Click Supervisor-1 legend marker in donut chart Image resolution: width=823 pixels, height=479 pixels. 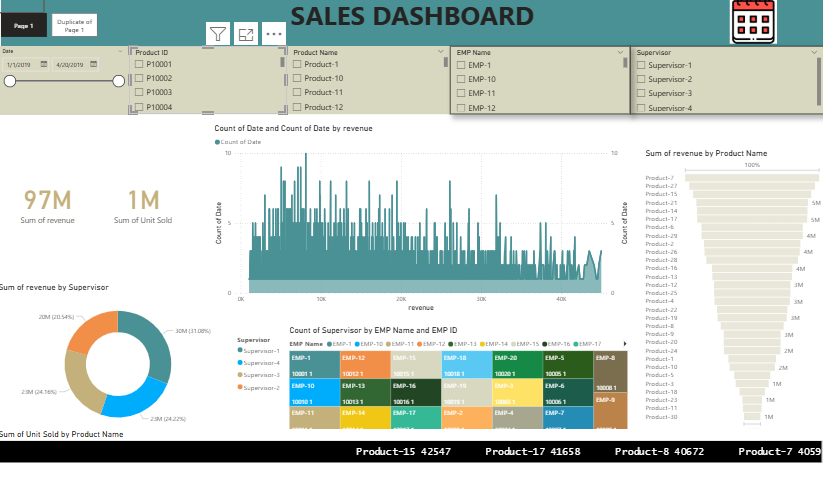click(239, 350)
